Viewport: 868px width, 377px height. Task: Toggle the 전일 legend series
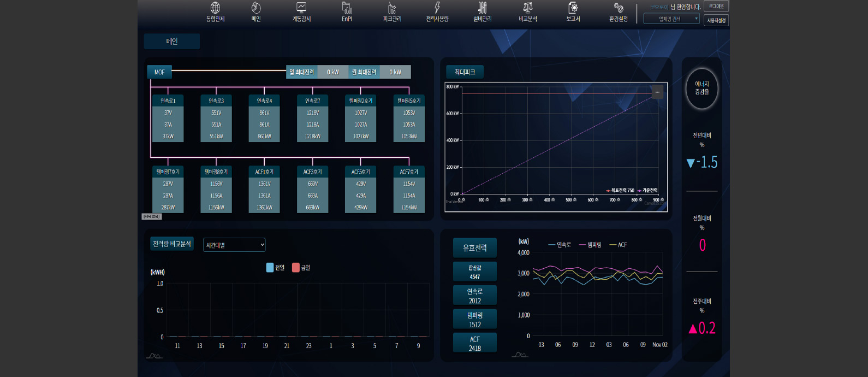point(275,268)
